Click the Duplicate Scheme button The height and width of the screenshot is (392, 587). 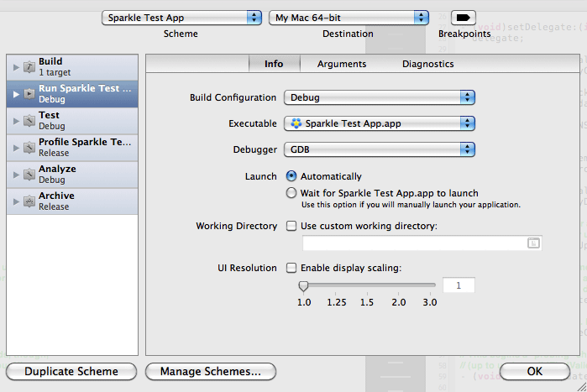pos(71,371)
